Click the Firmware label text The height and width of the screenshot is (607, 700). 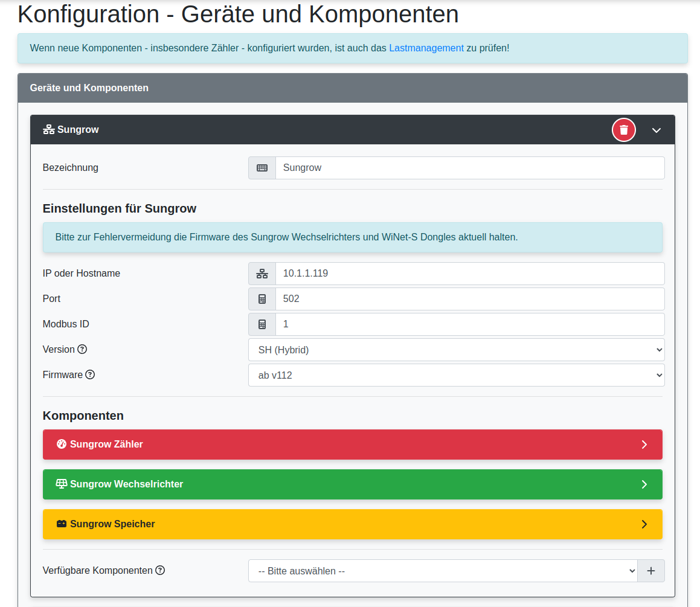pos(62,375)
